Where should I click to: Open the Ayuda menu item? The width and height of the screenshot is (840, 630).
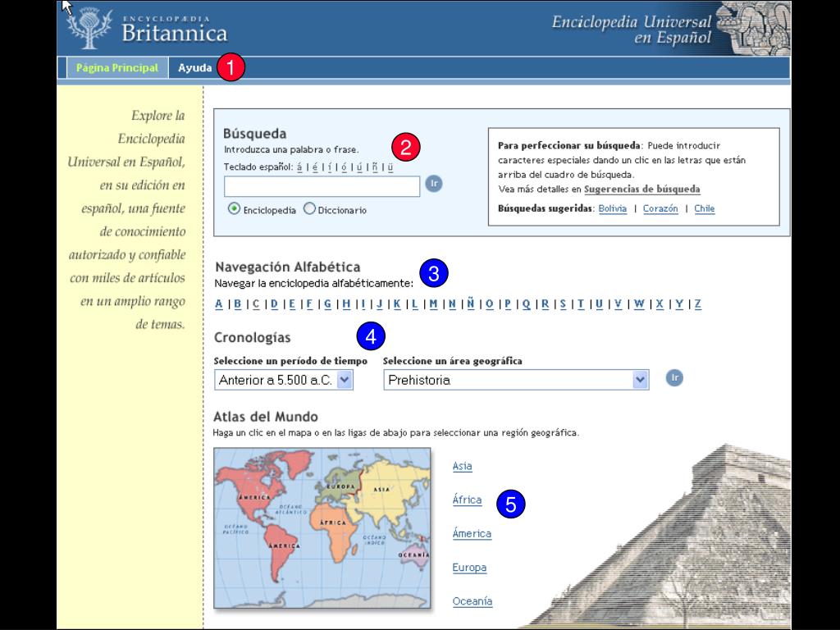coord(195,68)
